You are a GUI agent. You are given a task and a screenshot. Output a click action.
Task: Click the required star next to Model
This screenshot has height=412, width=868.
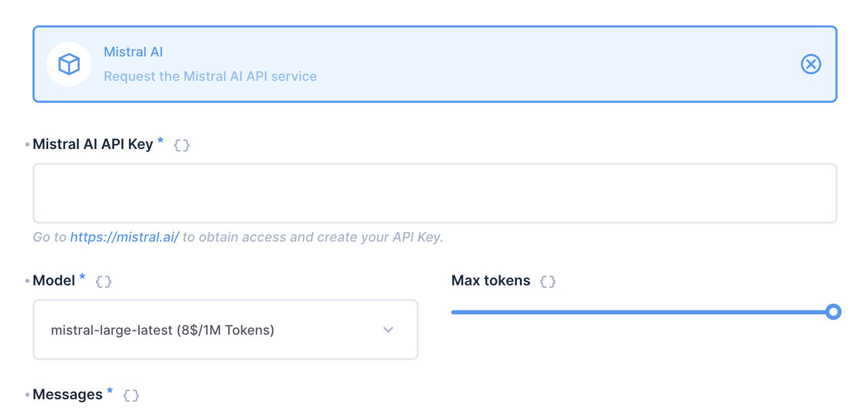click(x=82, y=277)
